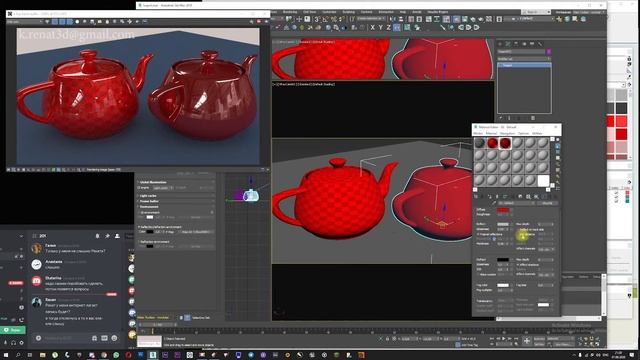
Task: Select the Teapot entry in modifier stack
Action: tap(524, 65)
